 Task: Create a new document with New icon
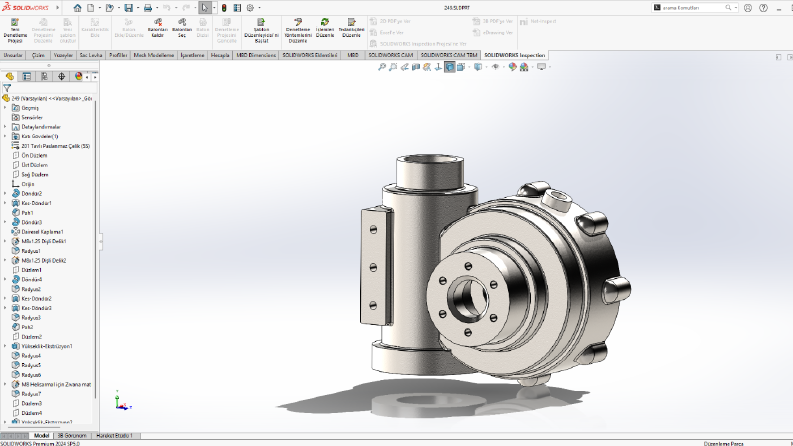click(x=91, y=8)
